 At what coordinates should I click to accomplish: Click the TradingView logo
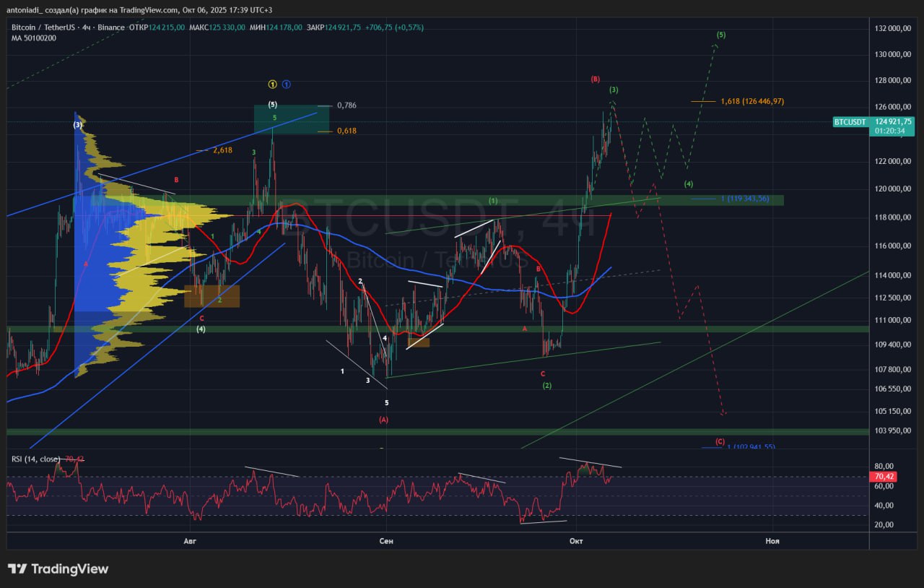coord(58,569)
